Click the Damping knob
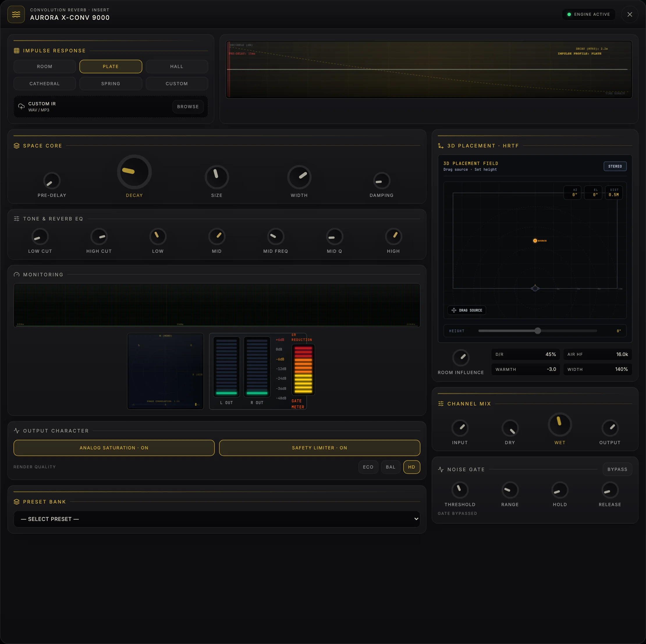646x644 pixels. tap(381, 181)
